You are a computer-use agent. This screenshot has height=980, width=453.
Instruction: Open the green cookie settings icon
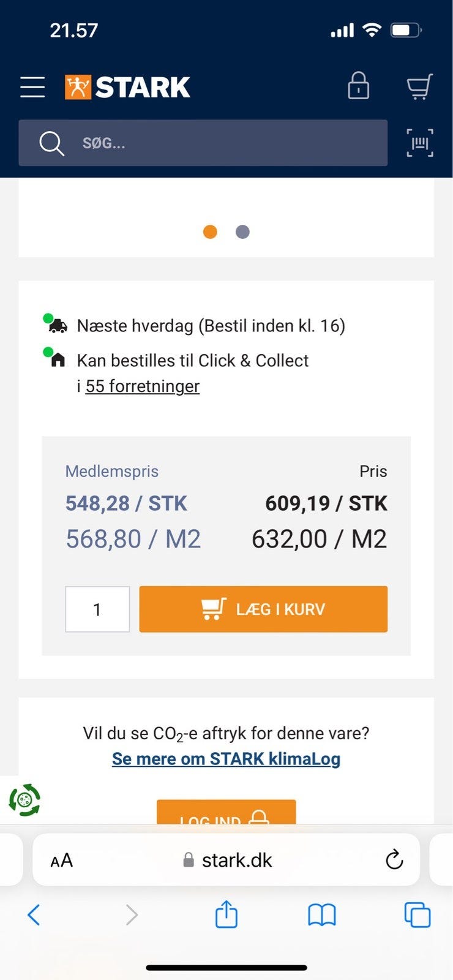[24, 800]
